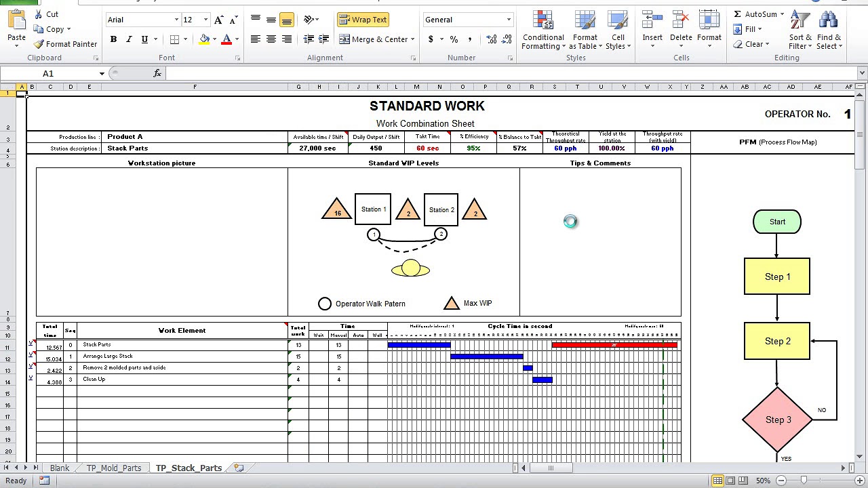This screenshot has height=488, width=868.
Task: Click the Insert Function fx icon
Action: (x=157, y=73)
